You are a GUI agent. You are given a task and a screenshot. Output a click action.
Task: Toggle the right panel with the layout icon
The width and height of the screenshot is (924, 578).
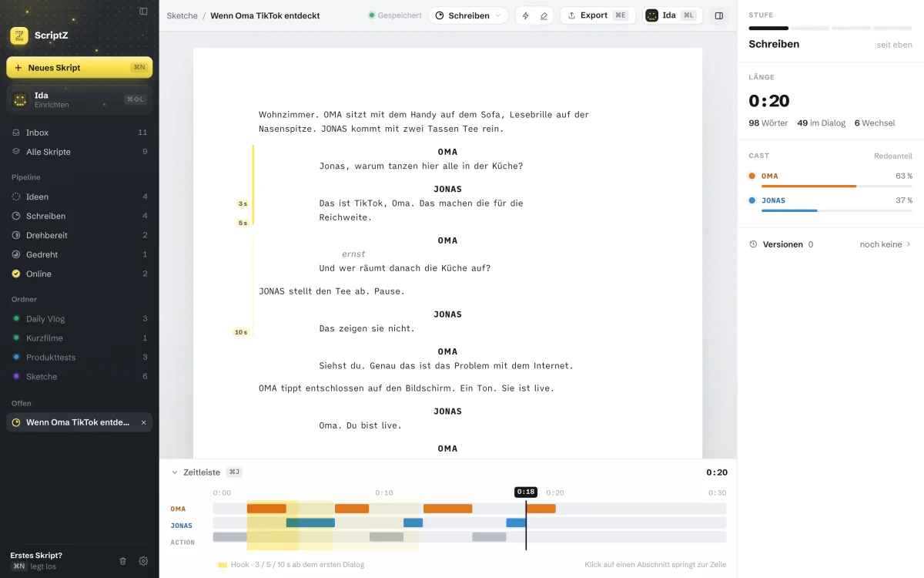[718, 15]
